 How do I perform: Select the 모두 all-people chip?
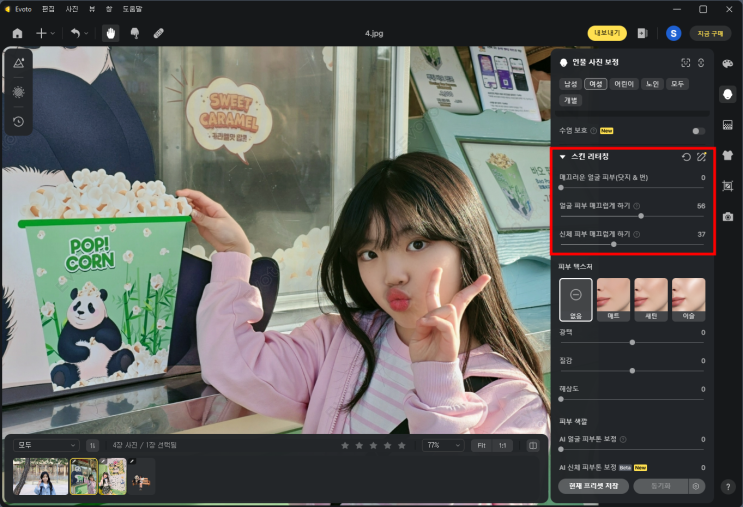(678, 84)
